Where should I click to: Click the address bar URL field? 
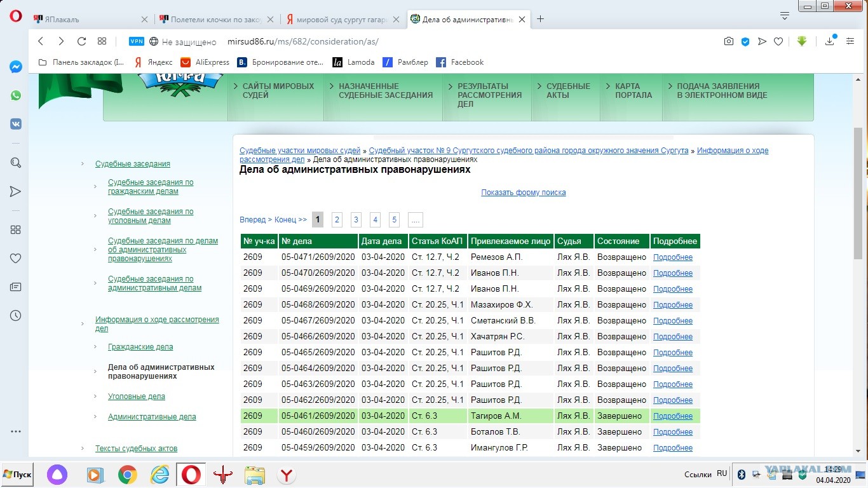[x=470, y=41]
